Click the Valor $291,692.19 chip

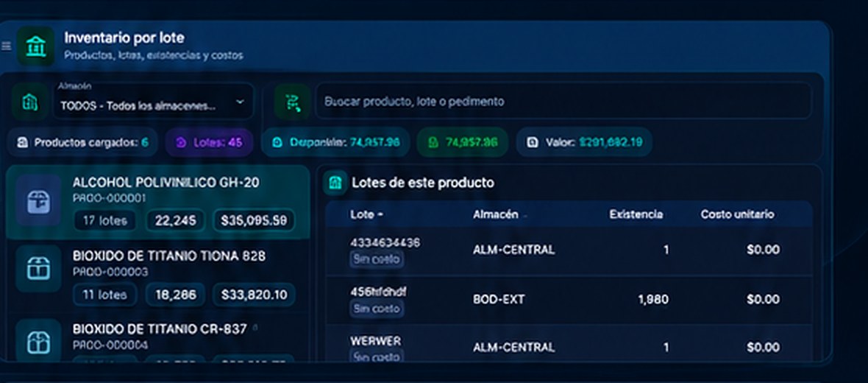pos(584,142)
